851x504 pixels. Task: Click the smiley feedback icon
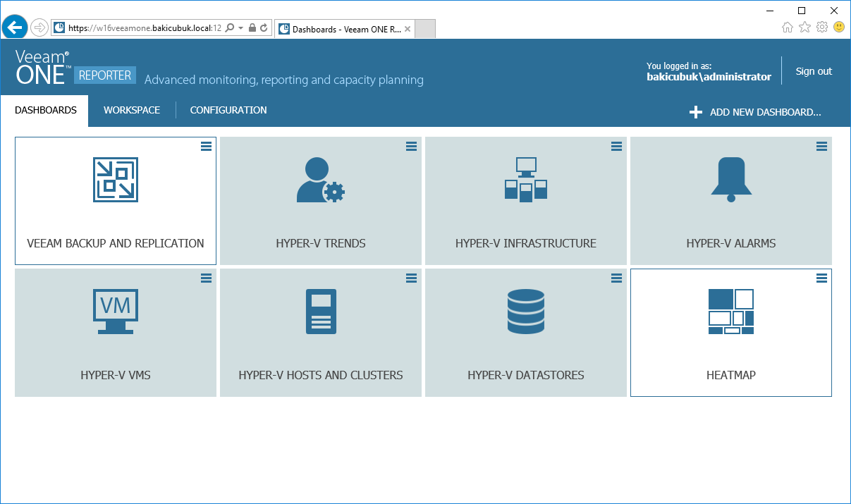coord(839,27)
